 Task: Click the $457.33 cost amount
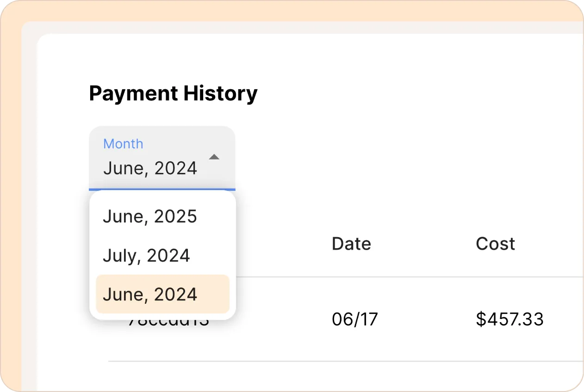tap(509, 319)
